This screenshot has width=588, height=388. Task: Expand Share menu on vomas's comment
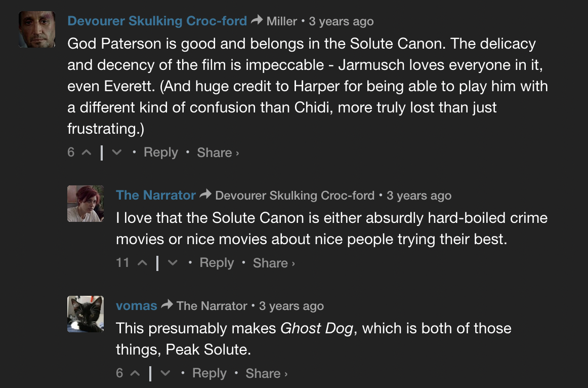pos(267,373)
